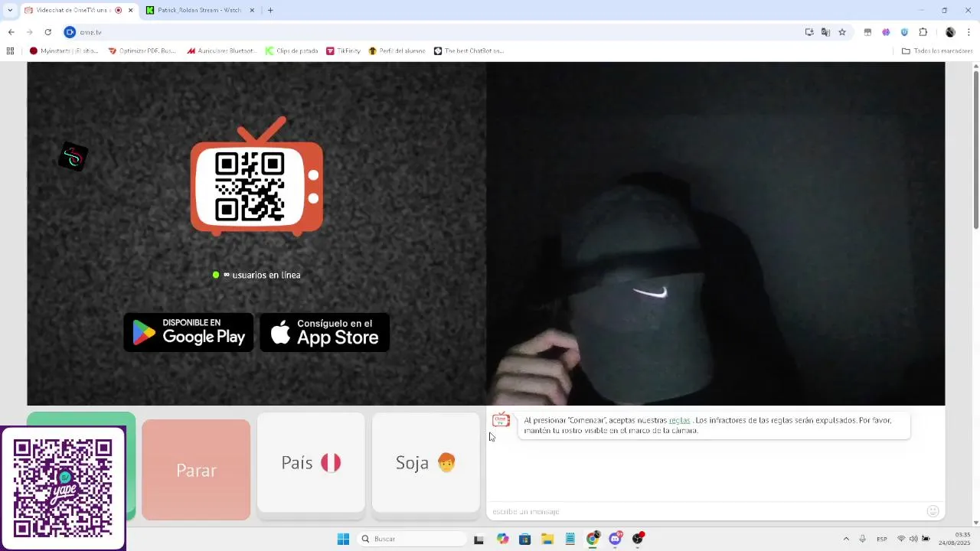Open the emoji picker in chat box
980x551 pixels.
[933, 511]
